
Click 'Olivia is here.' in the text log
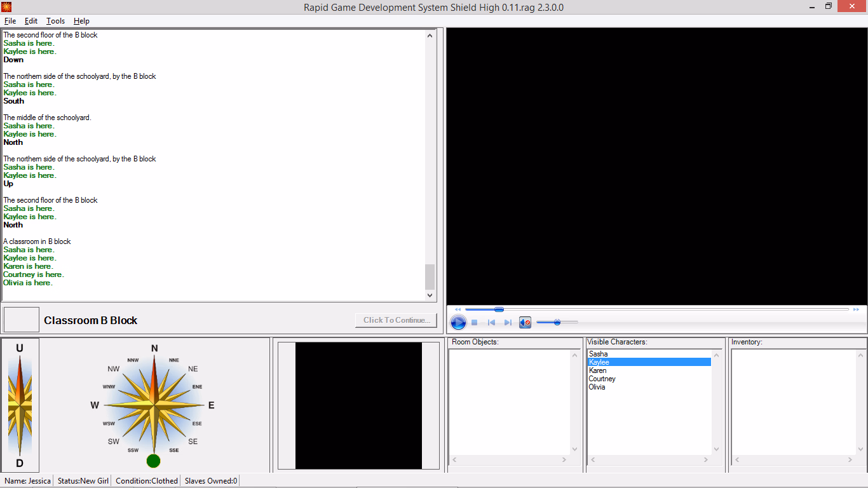click(28, 283)
